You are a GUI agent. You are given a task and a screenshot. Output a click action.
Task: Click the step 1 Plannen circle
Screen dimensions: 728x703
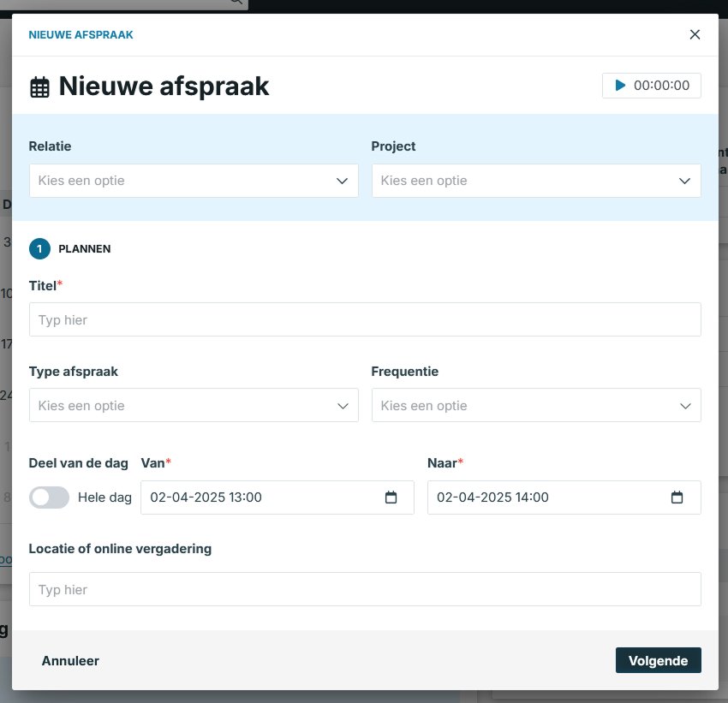tap(39, 249)
